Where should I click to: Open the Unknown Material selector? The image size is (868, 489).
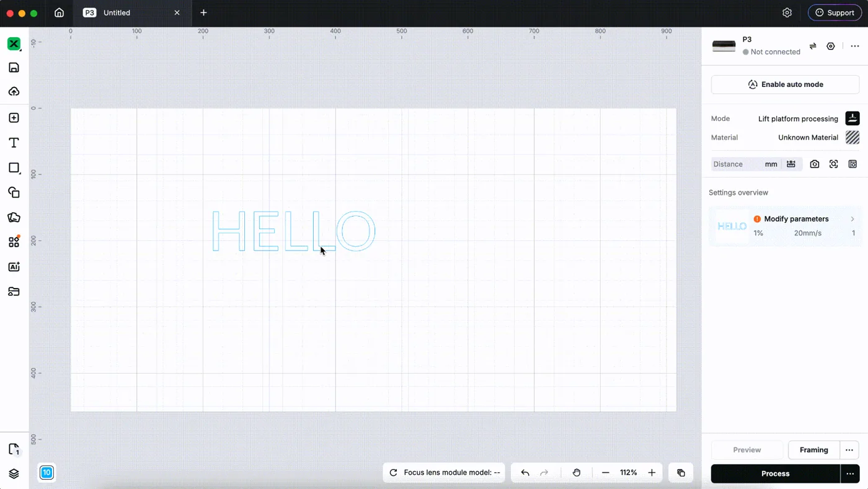(x=818, y=137)
